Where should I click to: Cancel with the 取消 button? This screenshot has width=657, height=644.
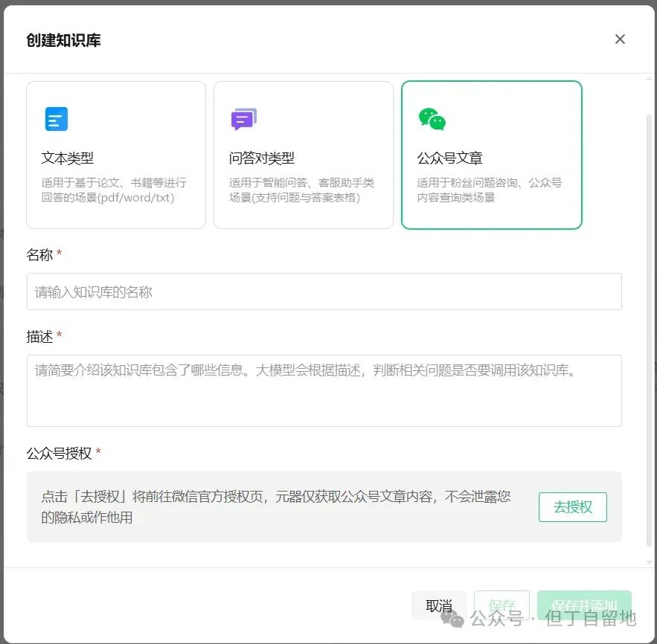point(439,605)
